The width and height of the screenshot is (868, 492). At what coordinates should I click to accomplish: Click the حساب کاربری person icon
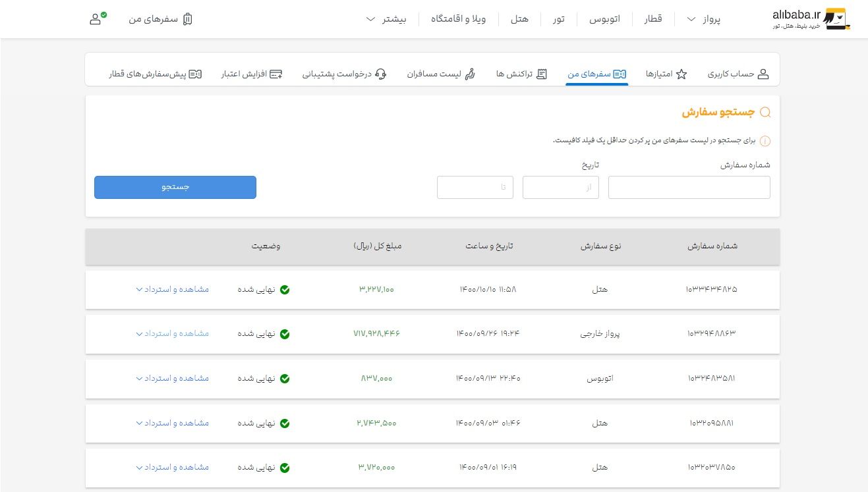(x=763, y=74)
